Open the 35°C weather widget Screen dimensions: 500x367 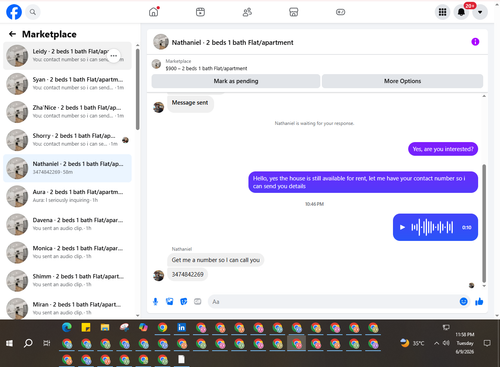(x=412, y=343)
